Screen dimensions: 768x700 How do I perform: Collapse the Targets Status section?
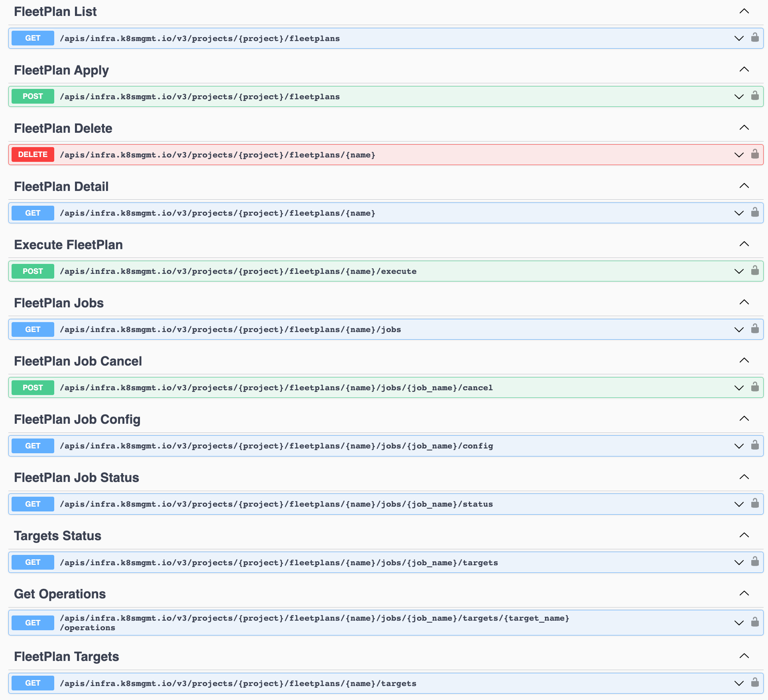click(x=744, y=535)
